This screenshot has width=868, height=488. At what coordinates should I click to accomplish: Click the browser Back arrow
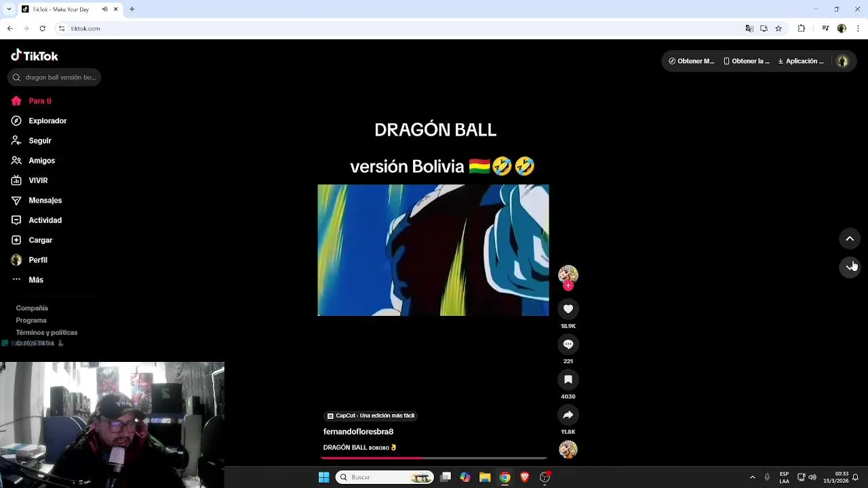(x=9, y=28)
